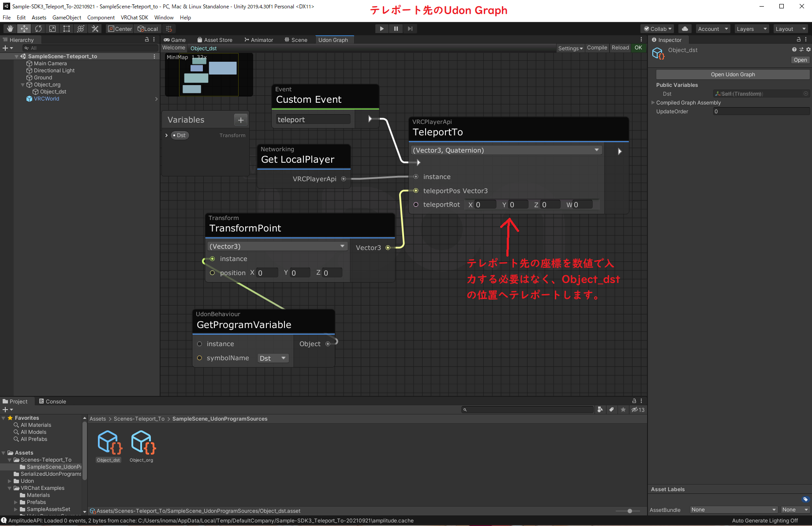Toggle Local/Global handle orientation
This screenshot has height=526, width=812.
click(x=147, y=28)
